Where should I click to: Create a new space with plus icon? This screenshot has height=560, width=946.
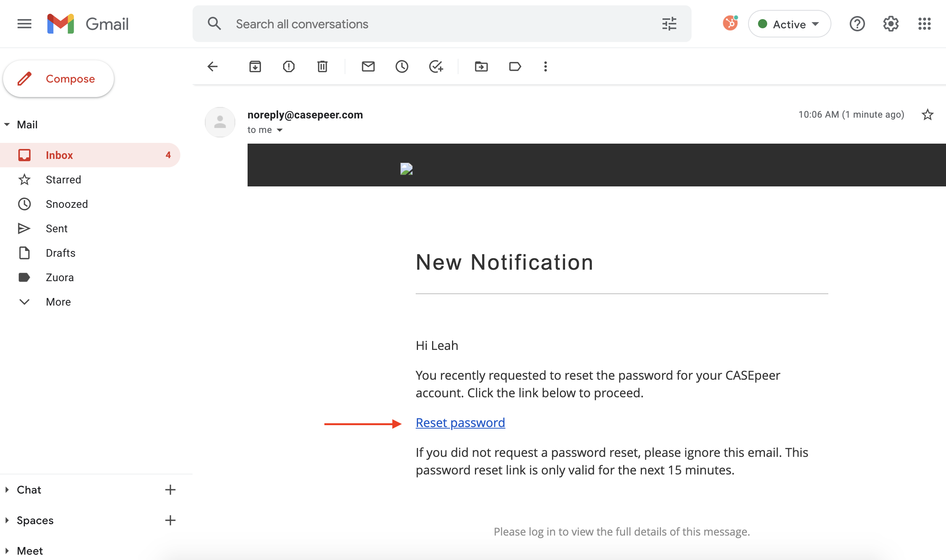pos(170,520)
